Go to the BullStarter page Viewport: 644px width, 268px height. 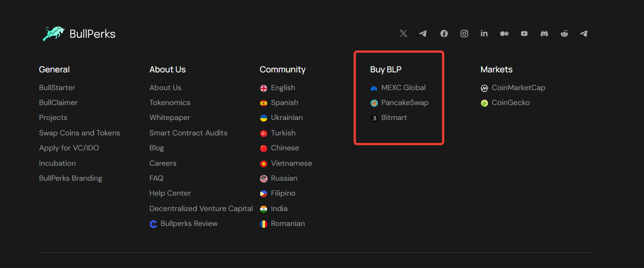[x=57, y=88]
